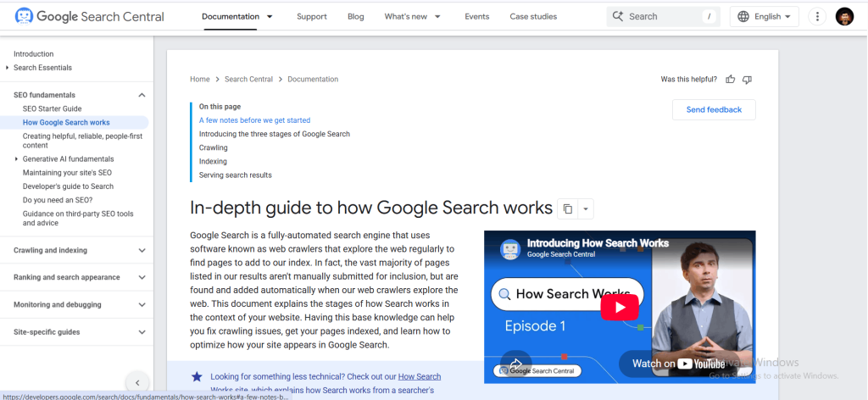The image size is (868, 400).
Task: Open the user profile avatar
Action: (844, 17)
